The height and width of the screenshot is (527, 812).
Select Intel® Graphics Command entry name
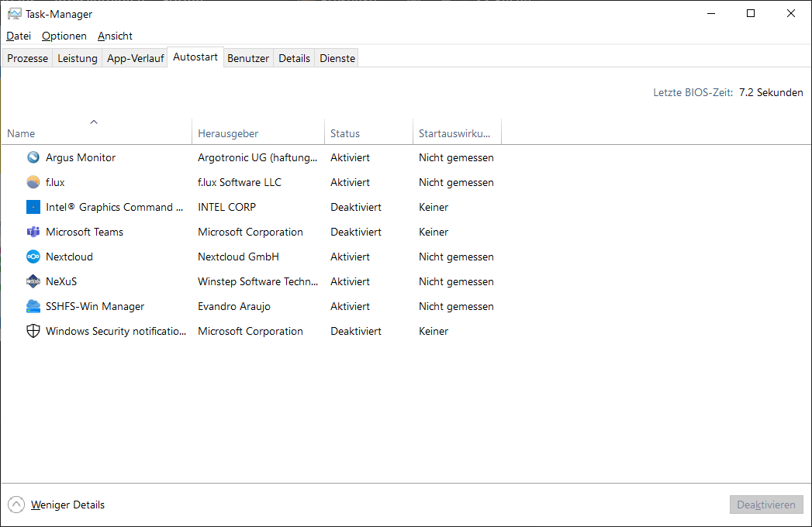coord(115,207)
